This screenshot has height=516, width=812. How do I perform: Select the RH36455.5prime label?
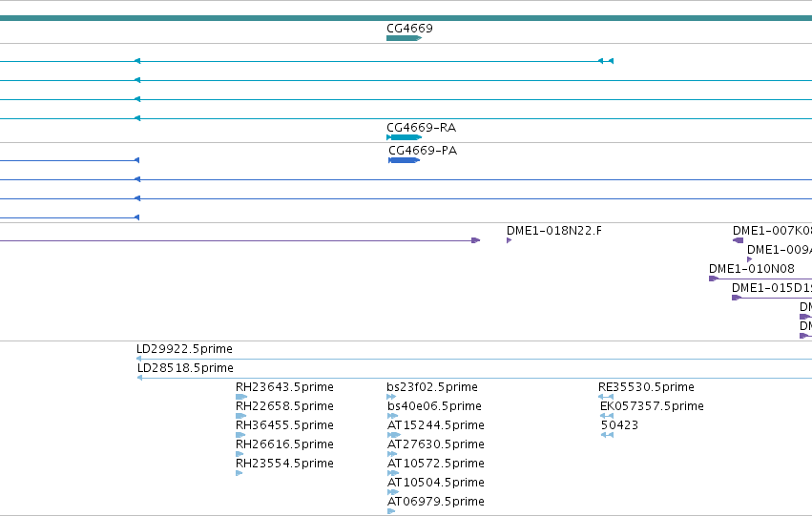tap(284, 425)
